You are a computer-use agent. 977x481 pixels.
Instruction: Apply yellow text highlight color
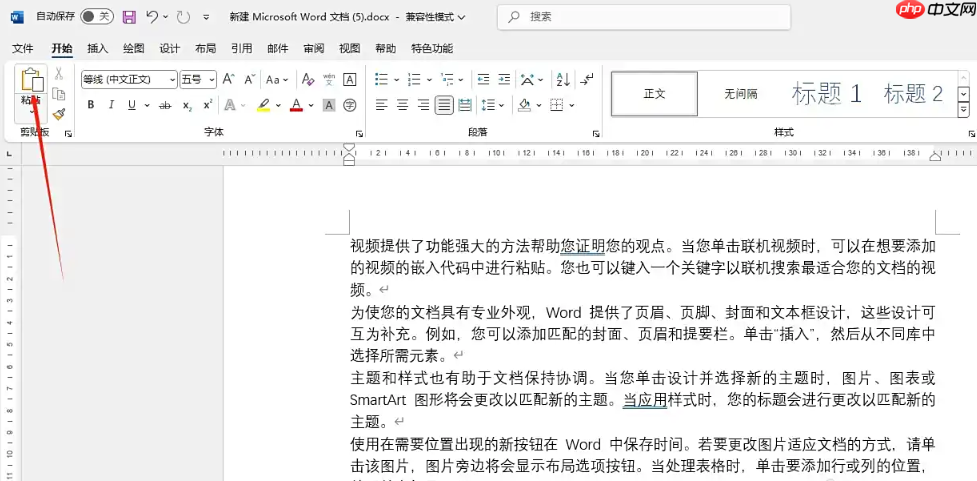tap(264, 105)
